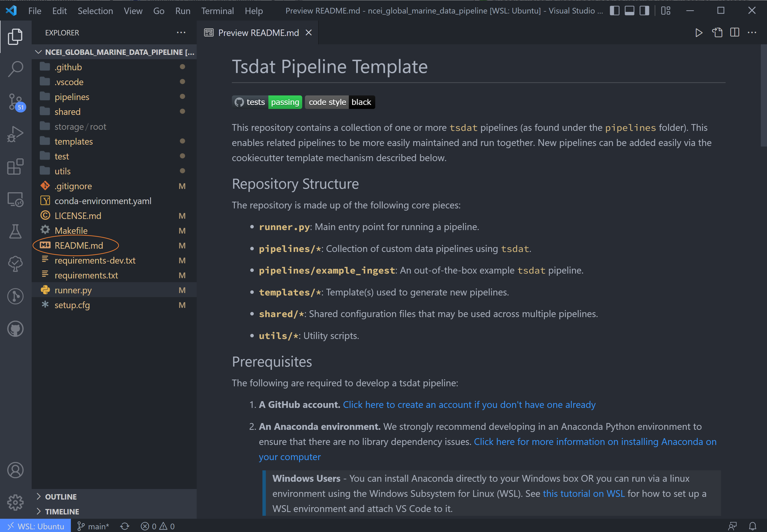This screenshot has height=532, width=767.
Task: Open the installing Anaconda information link
Action: (595, 442)
